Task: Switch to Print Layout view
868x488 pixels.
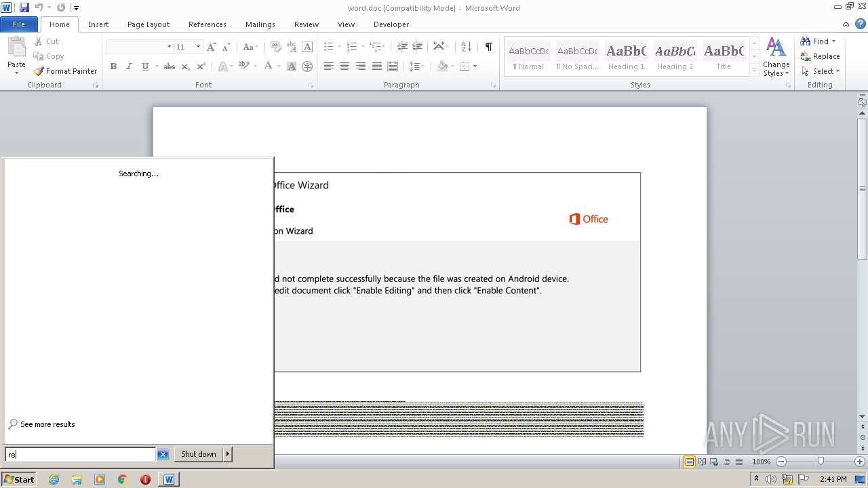Action: [x=689, y=462]
